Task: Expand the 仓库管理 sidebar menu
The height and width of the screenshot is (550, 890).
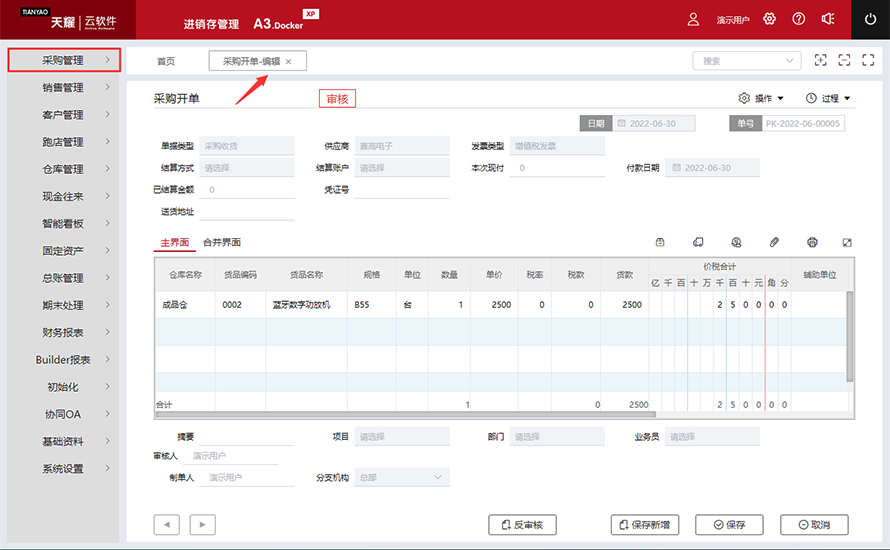Action: (63, 169)
